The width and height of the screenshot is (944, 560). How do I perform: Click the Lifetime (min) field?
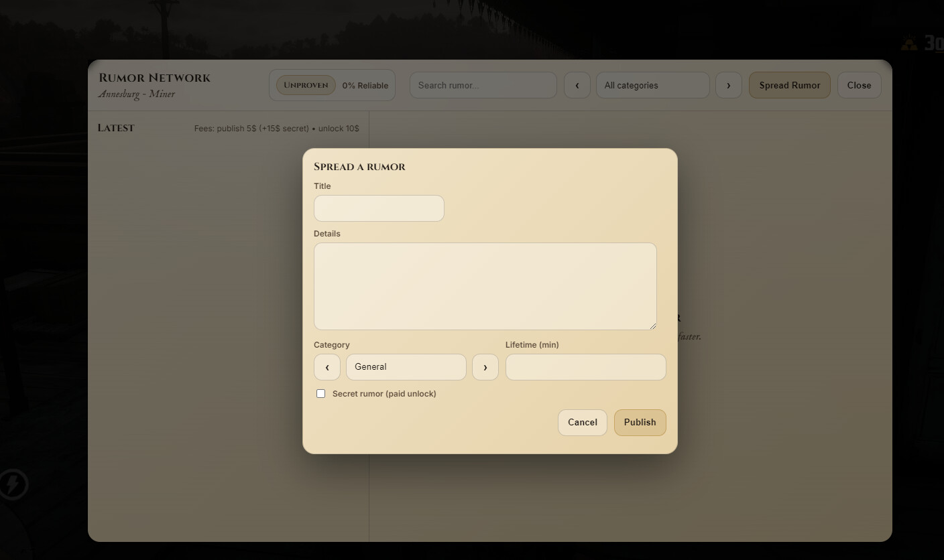tap(586, 367)
